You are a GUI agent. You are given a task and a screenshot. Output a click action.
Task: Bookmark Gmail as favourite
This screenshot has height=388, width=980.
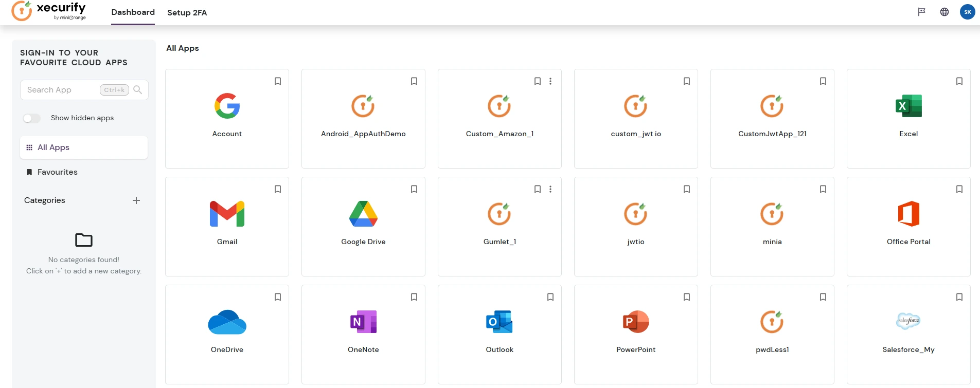pos(278,189)
